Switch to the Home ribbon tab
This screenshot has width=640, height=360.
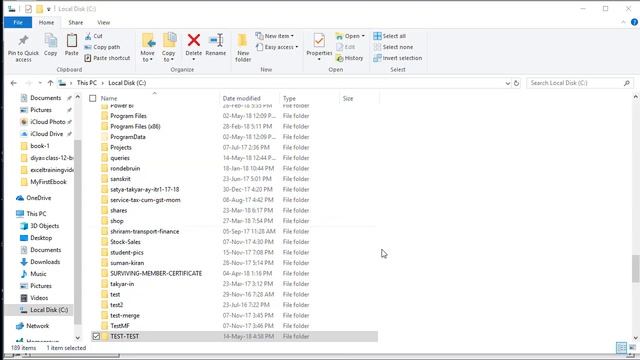[x=46, y=22]
